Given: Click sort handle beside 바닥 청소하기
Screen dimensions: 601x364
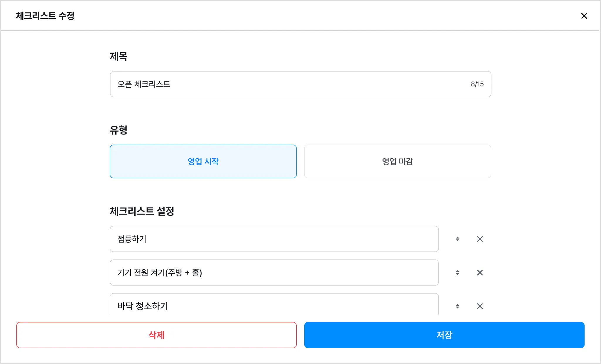Looking at the screenshot, I should [457, 306].
